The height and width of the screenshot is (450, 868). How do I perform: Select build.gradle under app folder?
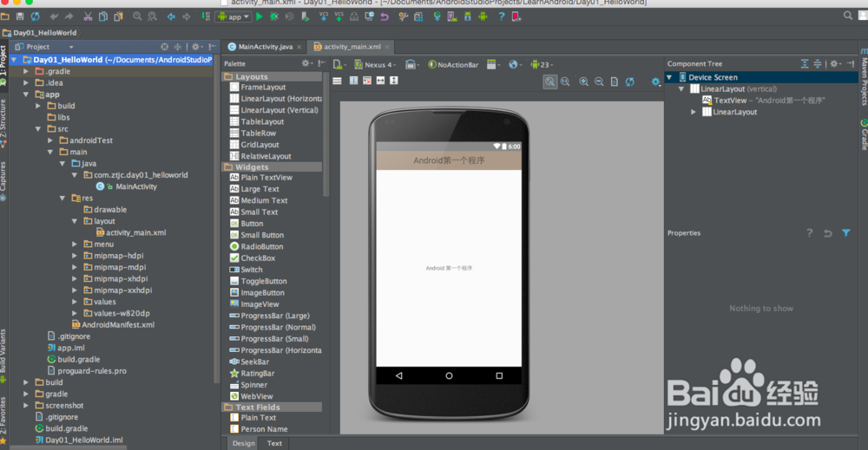pos(79,359)
